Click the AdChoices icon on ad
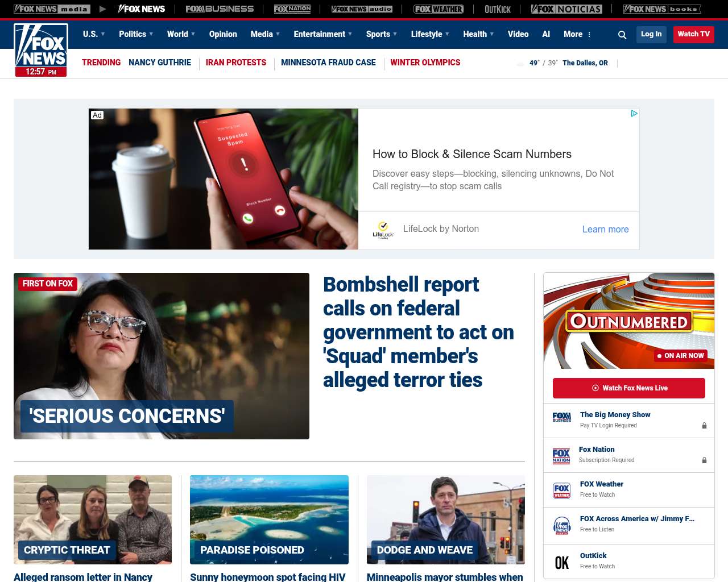This screenshot has height=582, width=728. point(634,114)
